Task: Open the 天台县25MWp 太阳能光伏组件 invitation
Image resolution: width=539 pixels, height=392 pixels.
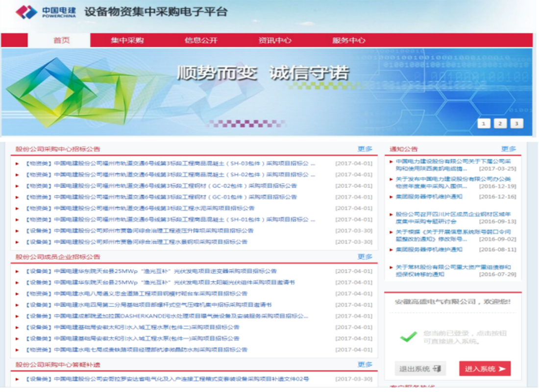Action: pyautogui.click(x=161, y=282)
